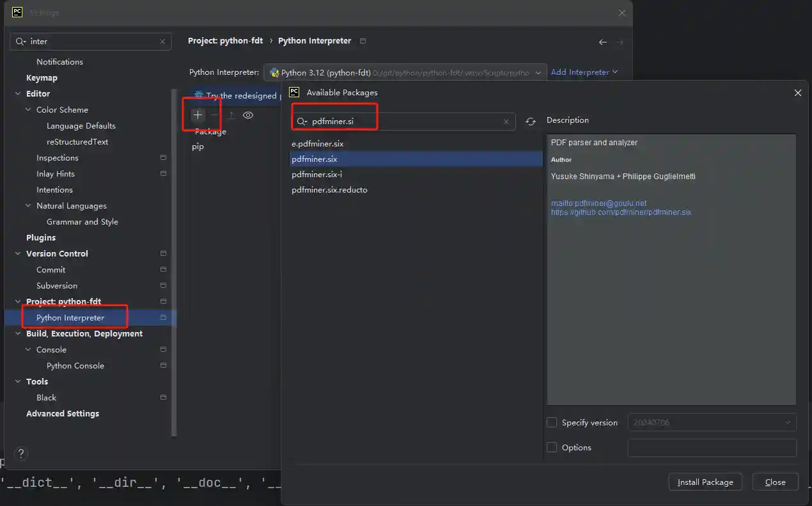The width and height of the screenshot is (812, 506).
Task: Select pdfminer.six.reducto from package list
Action: click(x=329, y=190)
